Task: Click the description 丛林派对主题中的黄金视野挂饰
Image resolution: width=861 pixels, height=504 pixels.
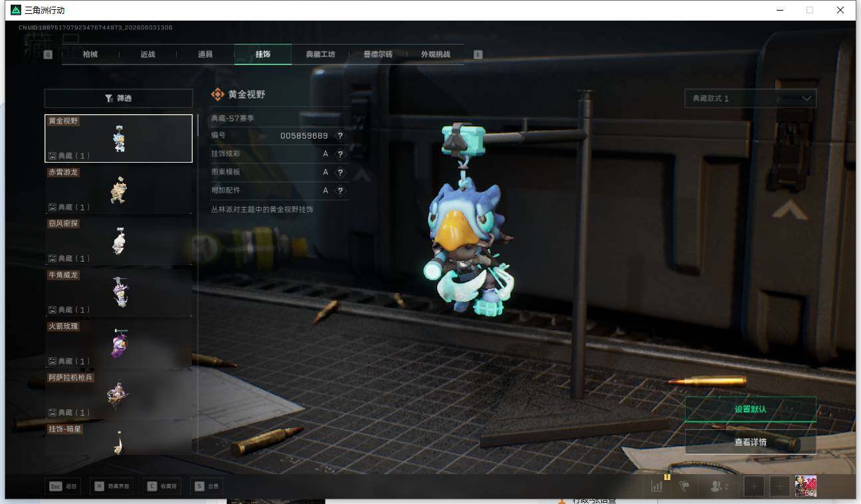Action: tap(262, 209)
